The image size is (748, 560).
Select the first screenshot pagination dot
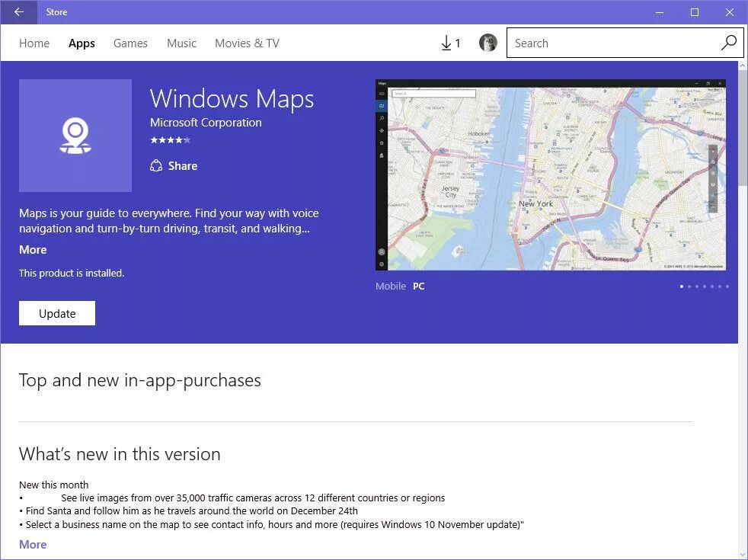682,286
